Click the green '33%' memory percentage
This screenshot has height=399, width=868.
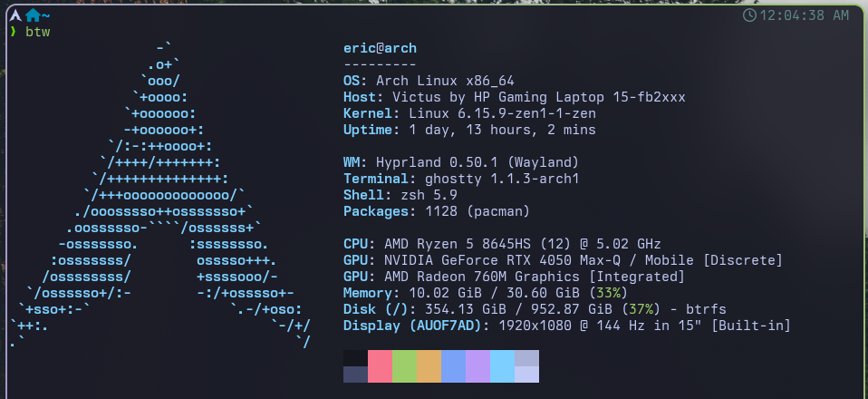coord(608,293)
